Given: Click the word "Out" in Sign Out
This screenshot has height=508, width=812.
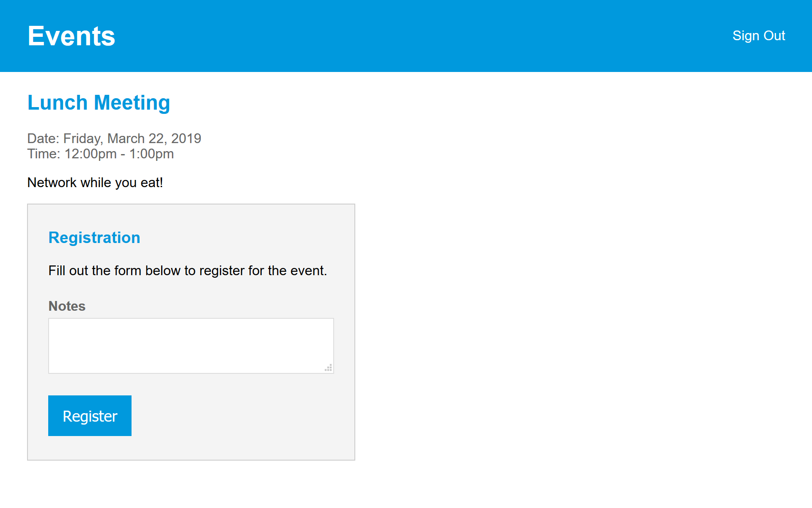Looking at the screenshot, I should point(774,36).
